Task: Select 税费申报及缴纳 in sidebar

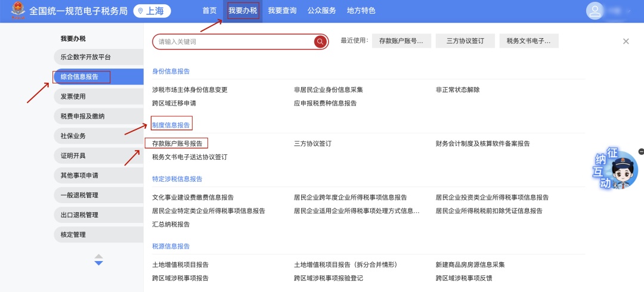Action: coord(98,116)
